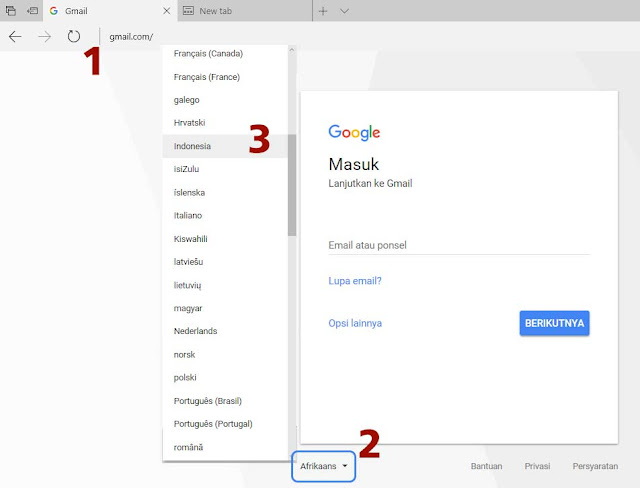Click the language list scrollbar thumb
640x488 pixels.
pos(292,185)
